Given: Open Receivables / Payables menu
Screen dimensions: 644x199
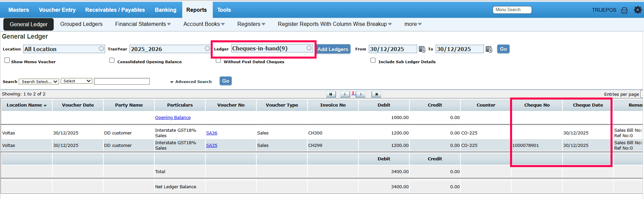Looking at the screenshot, I should pos(115,10).
